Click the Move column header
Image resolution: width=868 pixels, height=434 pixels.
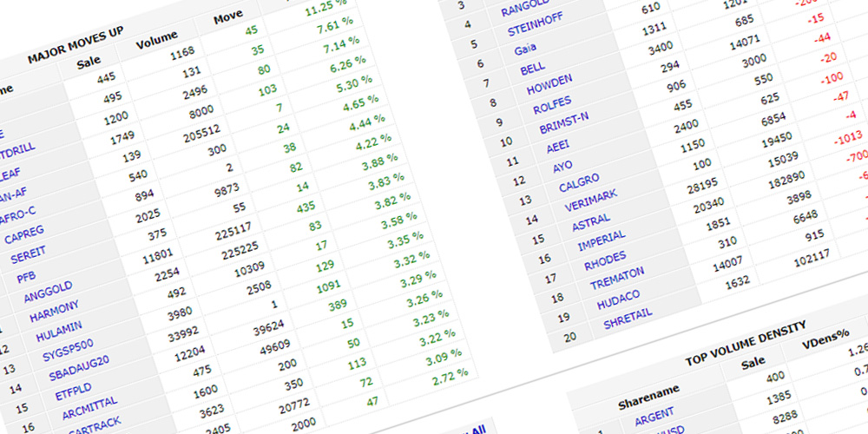228,18
